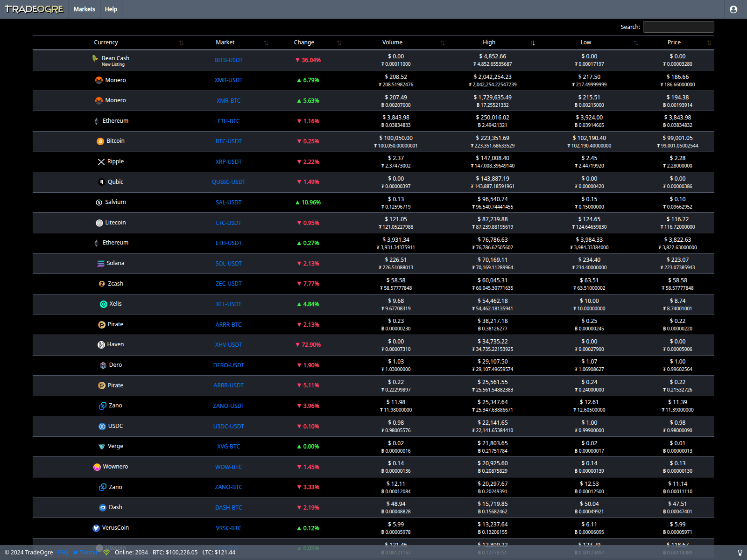
Task: Sort table by Change column
Action: click(x=304, y=42)
